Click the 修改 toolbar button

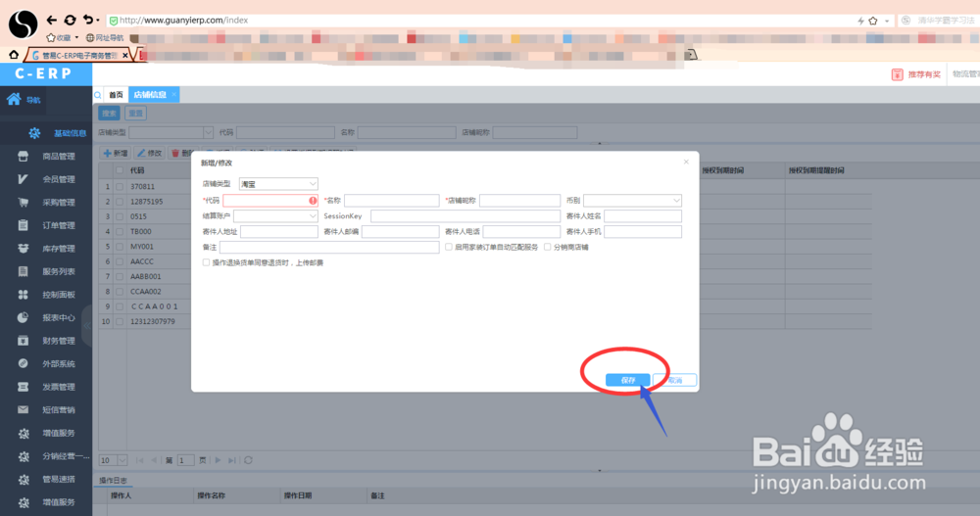click(x=149, y=153)
